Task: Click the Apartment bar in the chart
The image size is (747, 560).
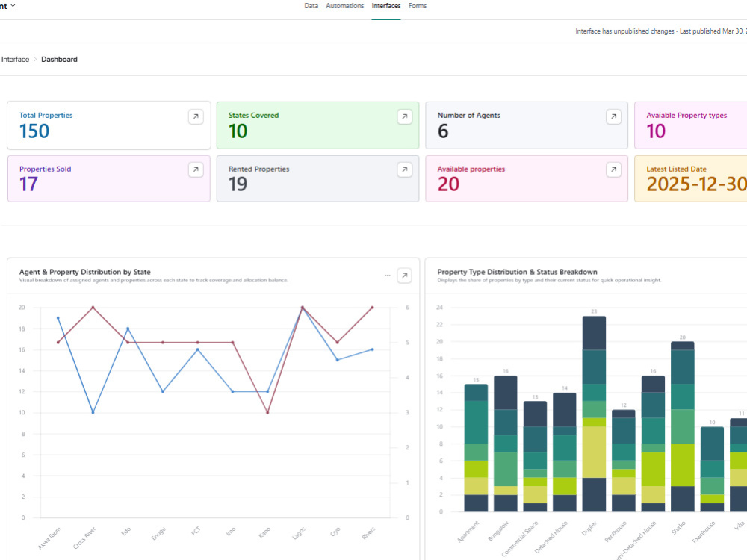Action: coord(476,448)
